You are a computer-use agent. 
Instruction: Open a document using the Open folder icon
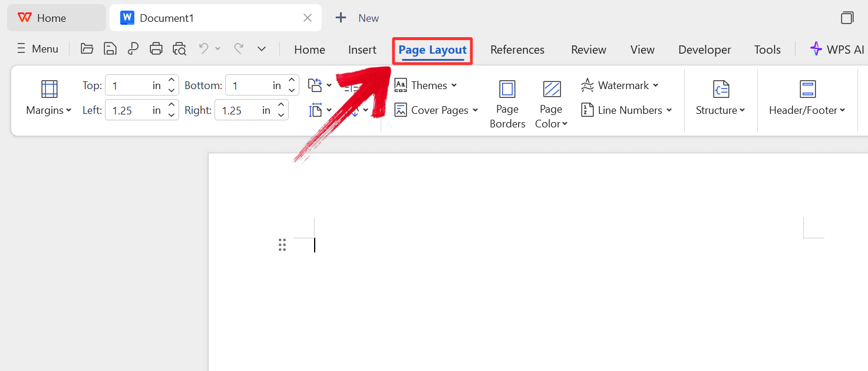tap(87, 48)
